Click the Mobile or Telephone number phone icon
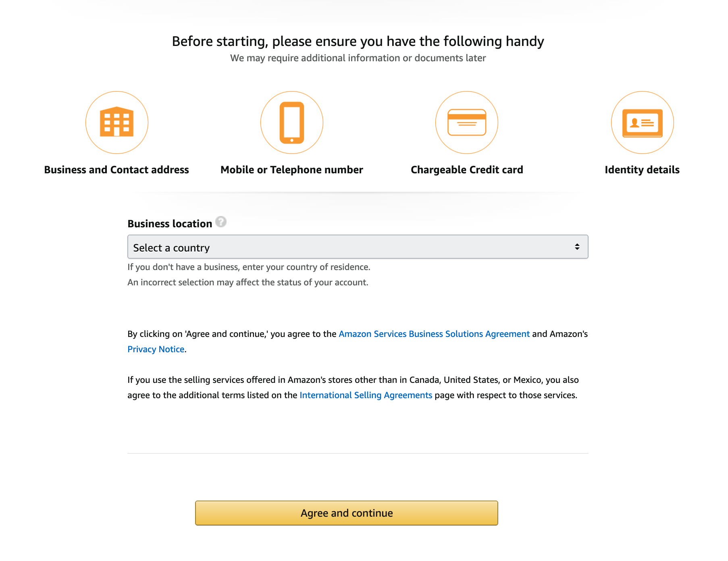The width and height of the screenshot is (728, 561). click(292, 122)
